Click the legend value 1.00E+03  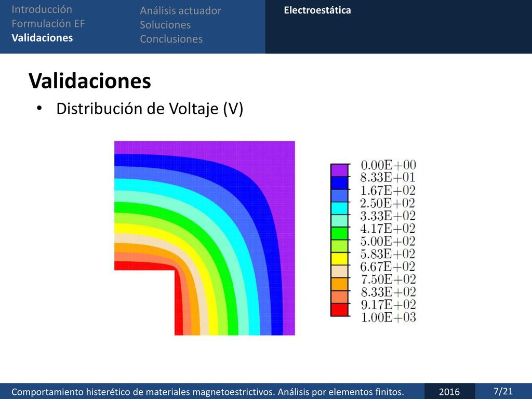[389, 317]
